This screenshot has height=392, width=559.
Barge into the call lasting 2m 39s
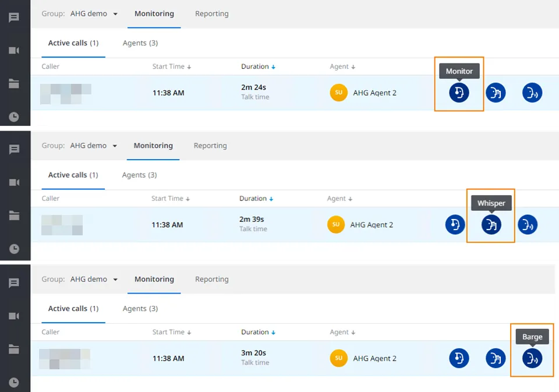(528, 225)
